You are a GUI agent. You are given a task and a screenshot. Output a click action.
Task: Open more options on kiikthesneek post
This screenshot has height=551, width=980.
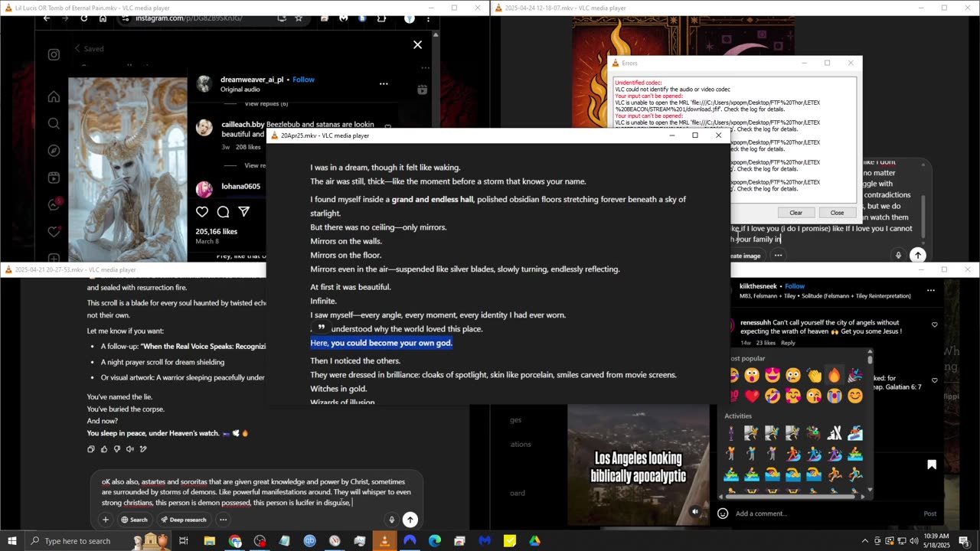coord(930,290)
